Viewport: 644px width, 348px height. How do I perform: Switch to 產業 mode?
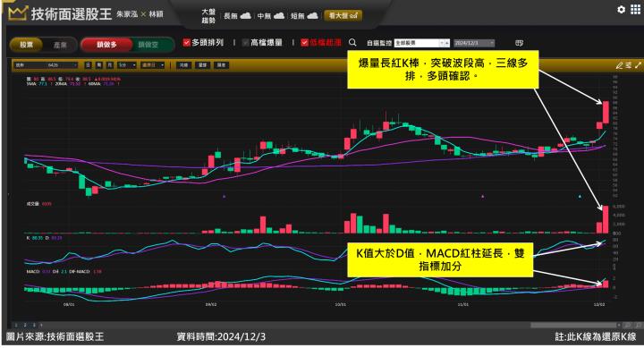pos(60,45)
